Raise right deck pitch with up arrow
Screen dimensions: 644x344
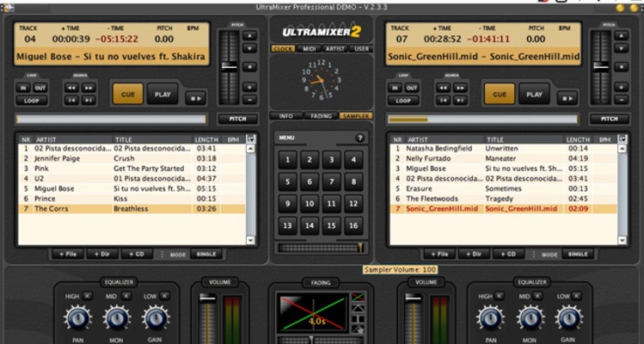621,35
